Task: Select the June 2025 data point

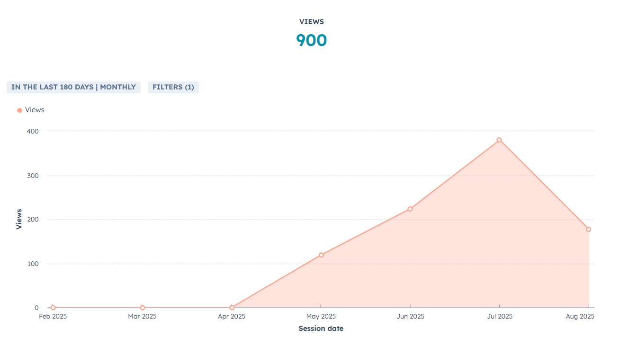Action: [410, 208]
